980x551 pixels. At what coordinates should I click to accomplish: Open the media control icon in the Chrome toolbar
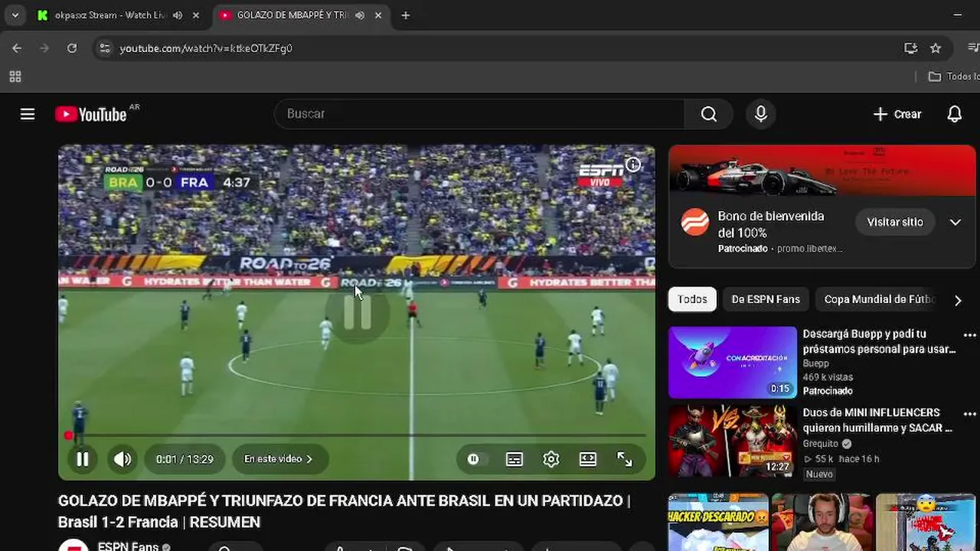coord(973,48)
